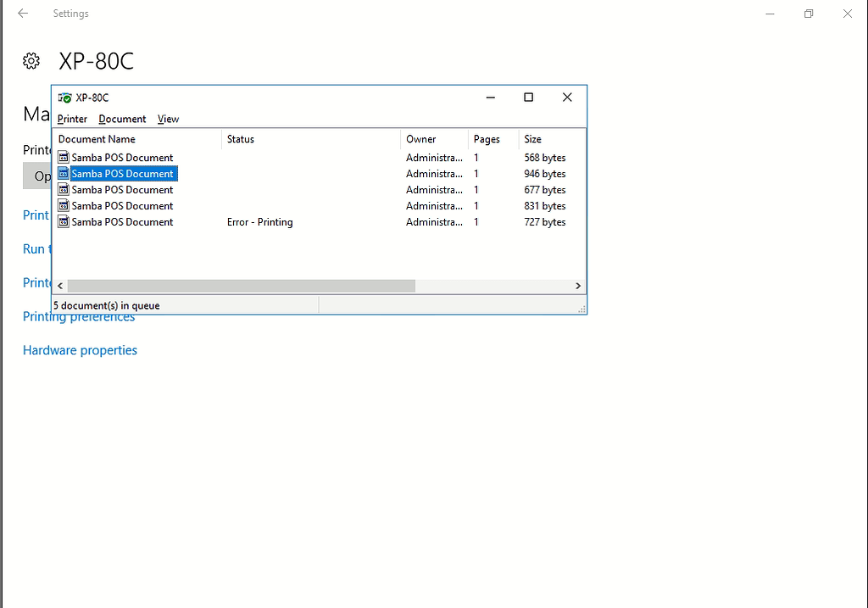
Task: Open the View menu
Action: 168,119
